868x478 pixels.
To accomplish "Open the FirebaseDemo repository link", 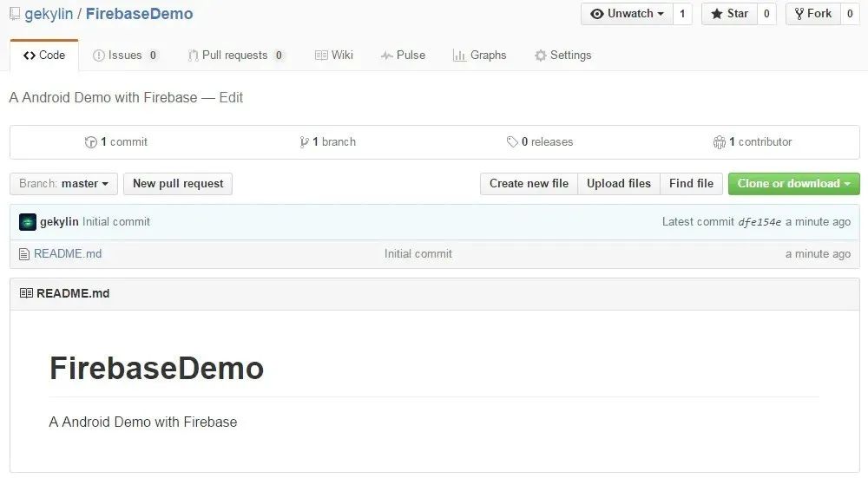I will tap(140, 14).
